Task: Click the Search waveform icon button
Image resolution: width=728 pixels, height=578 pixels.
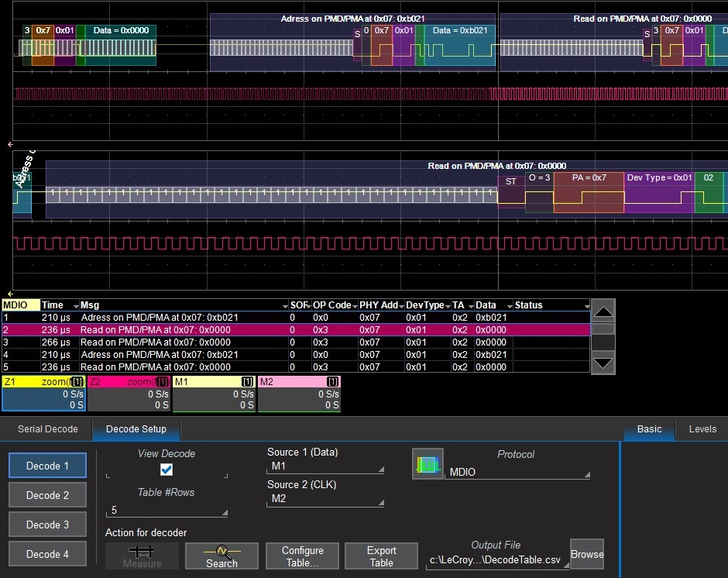Action: click(x=221, y=555)
